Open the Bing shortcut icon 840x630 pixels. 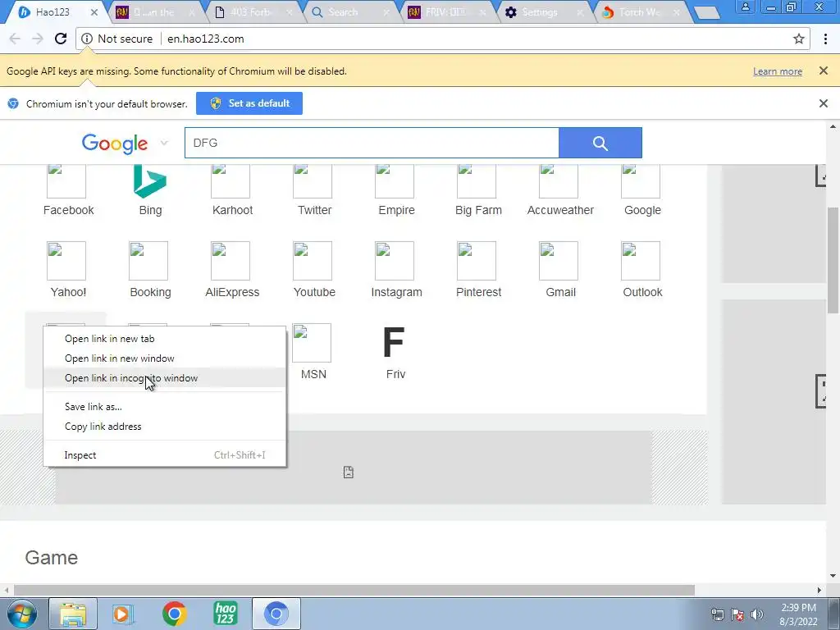point(150,181)
